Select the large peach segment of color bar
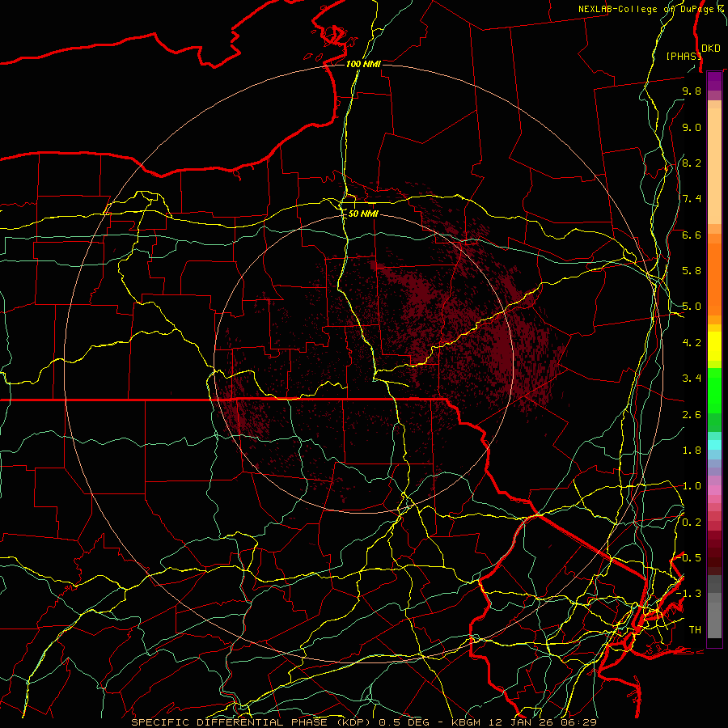 714,166
